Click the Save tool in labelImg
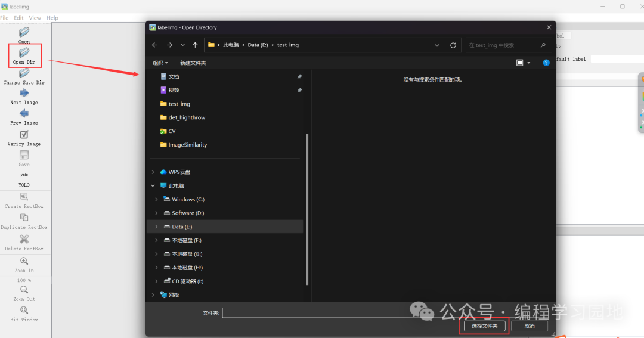 [x=24, y=159]
